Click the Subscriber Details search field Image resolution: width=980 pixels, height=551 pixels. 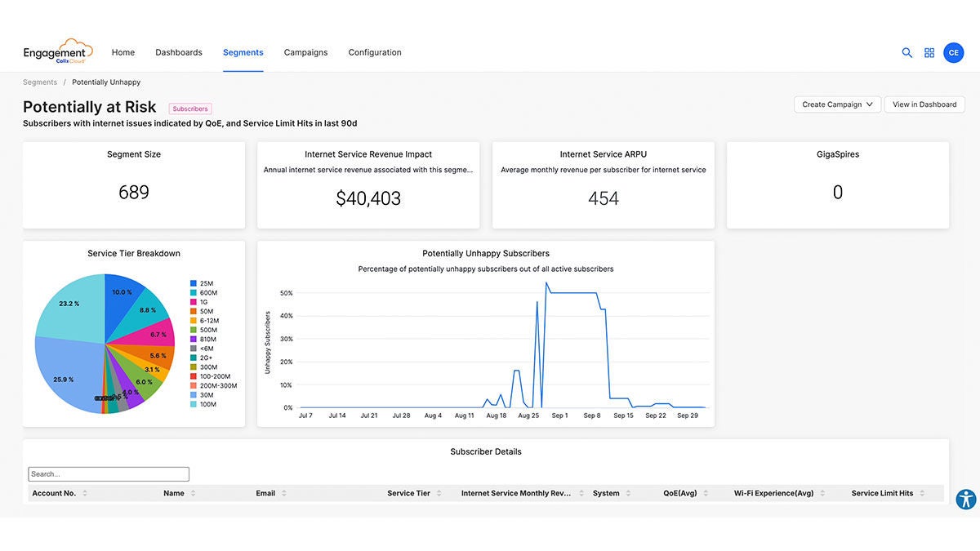point(108,473)
